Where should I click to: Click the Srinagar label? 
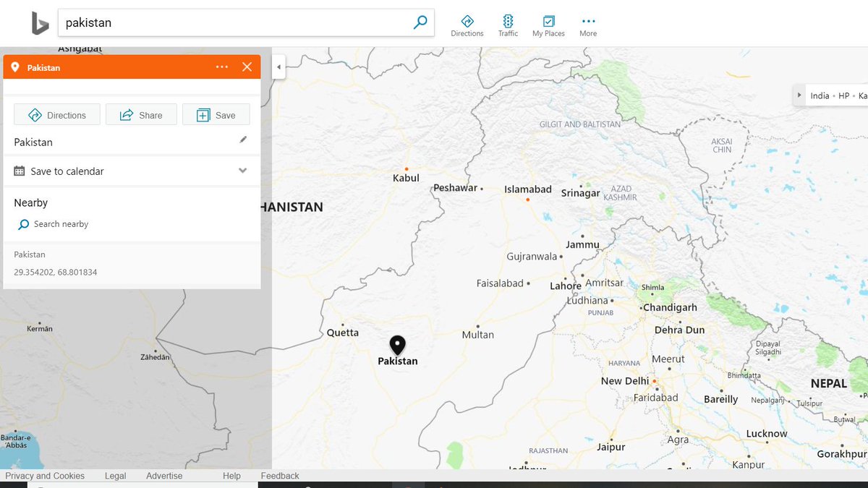581,193
